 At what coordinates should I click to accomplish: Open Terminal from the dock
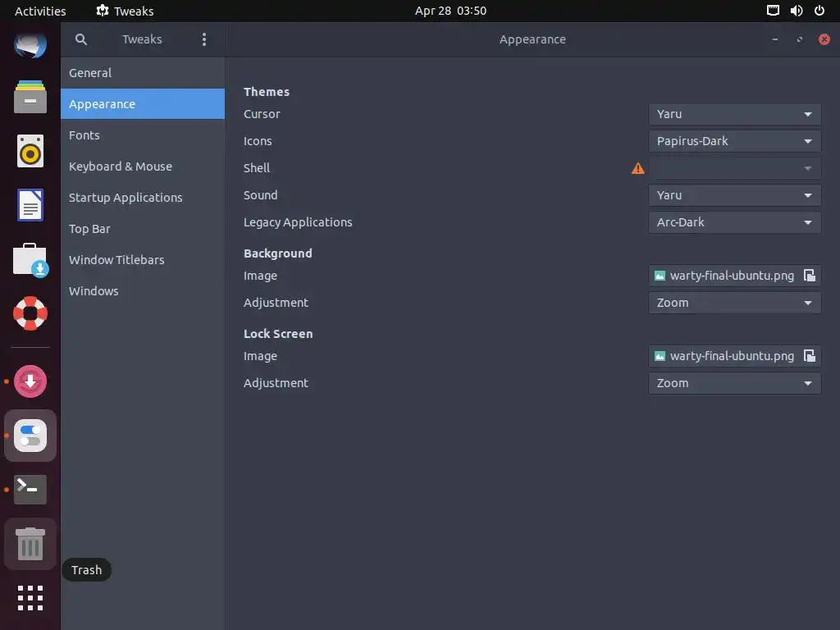30,489
